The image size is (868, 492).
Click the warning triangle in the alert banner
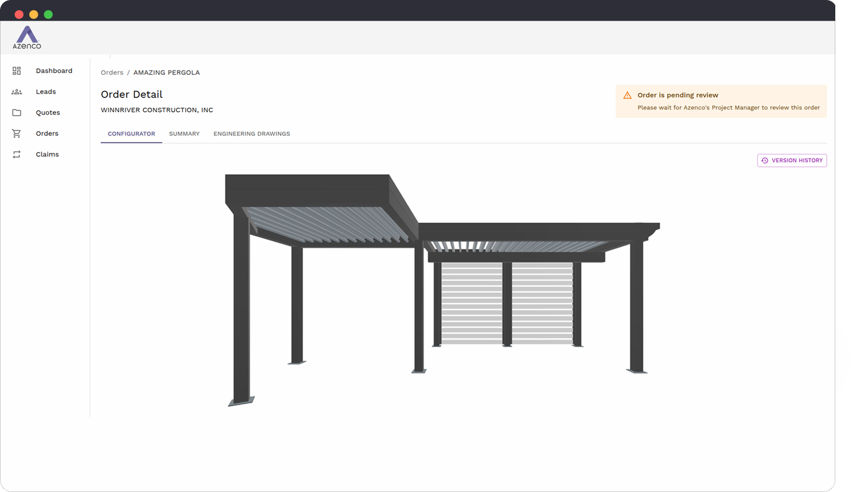(627, 95)
